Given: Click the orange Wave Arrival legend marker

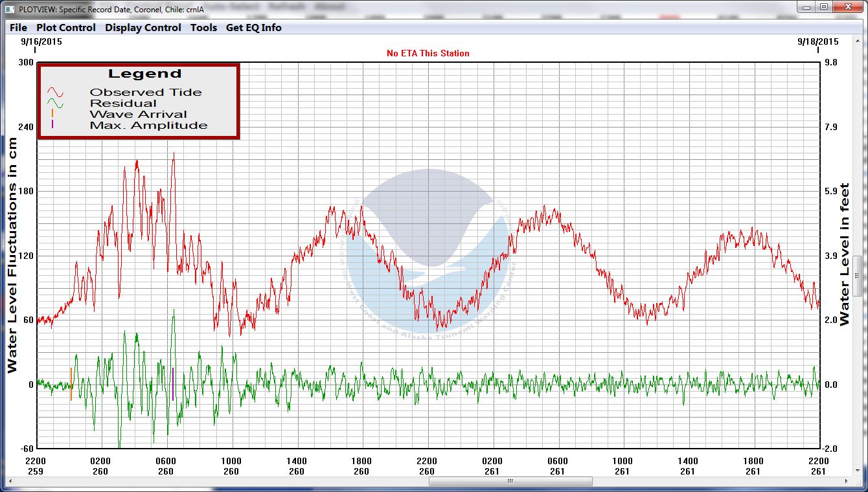Looking at the screenshot, I should 52,114.
